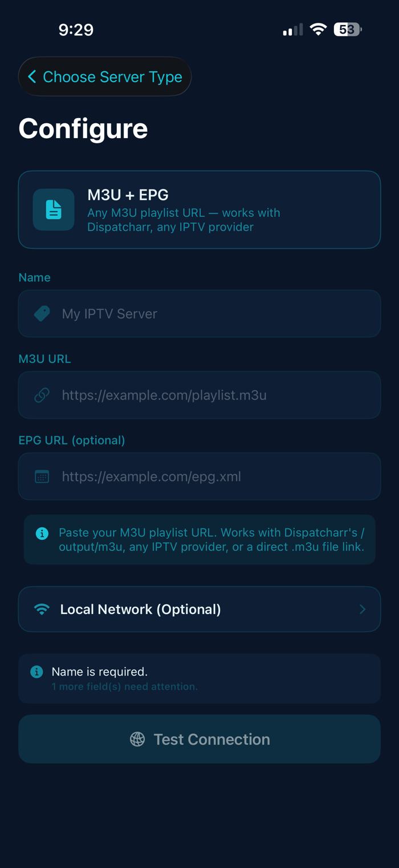Viewport: 399px width, 868px height.
Task: Click the M3U + EPG document icon
Action: 54,209
